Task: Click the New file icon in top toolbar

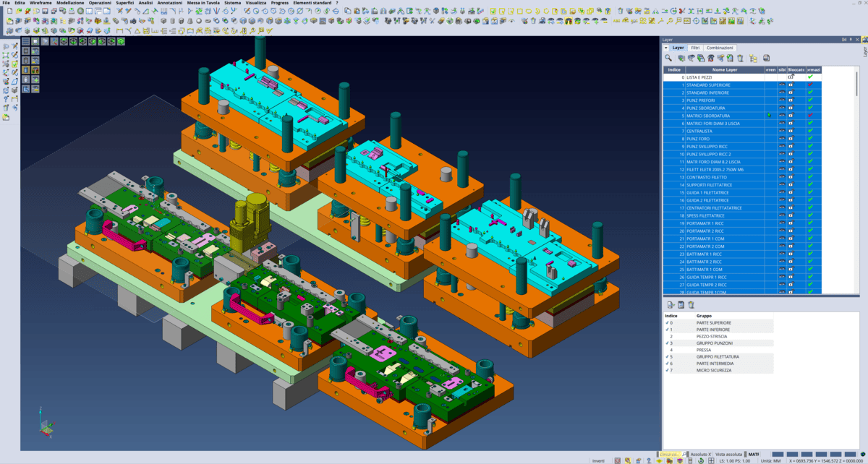Action: 9,12
